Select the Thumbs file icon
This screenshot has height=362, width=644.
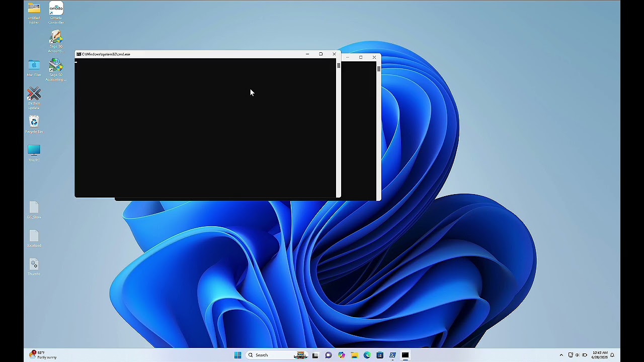34,267
